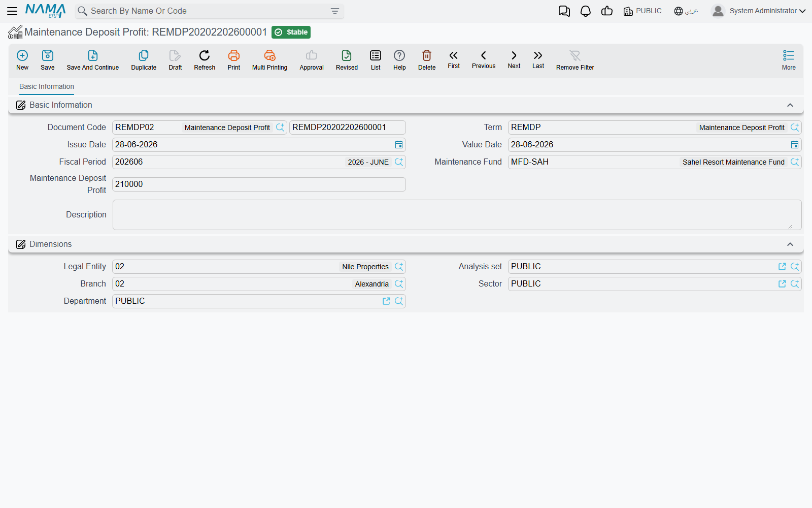This screenshot has width=812, height=508.
Task: Open Analysis set lookup search icon
Action: 795,267
